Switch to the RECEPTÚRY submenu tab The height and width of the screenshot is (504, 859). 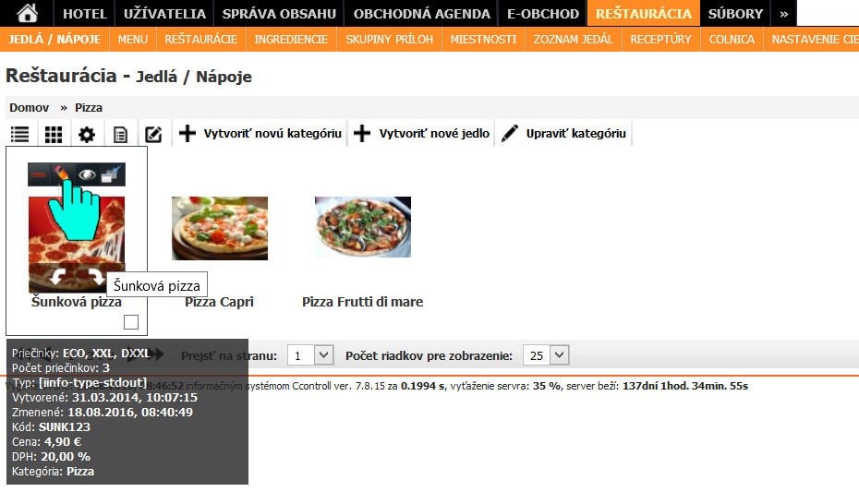click(x=660, y=40)
